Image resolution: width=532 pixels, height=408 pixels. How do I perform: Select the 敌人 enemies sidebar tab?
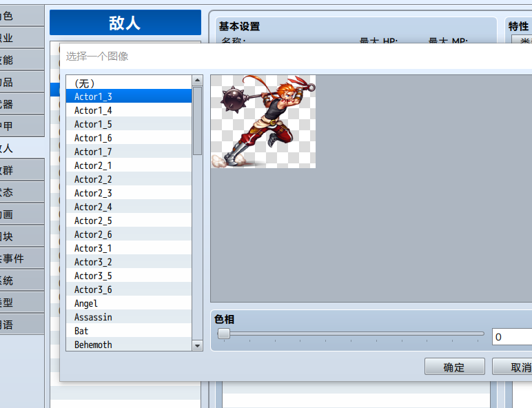click(x=22, y=148)
